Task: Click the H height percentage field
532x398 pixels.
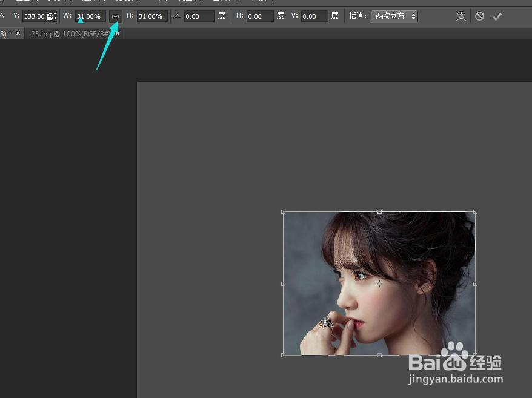Action: click(152, 16)
